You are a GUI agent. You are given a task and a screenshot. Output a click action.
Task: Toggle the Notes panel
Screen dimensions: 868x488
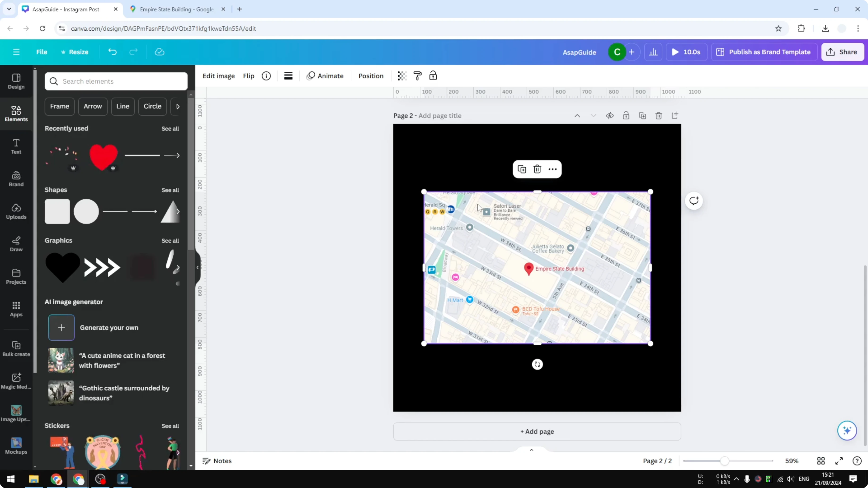217,461
